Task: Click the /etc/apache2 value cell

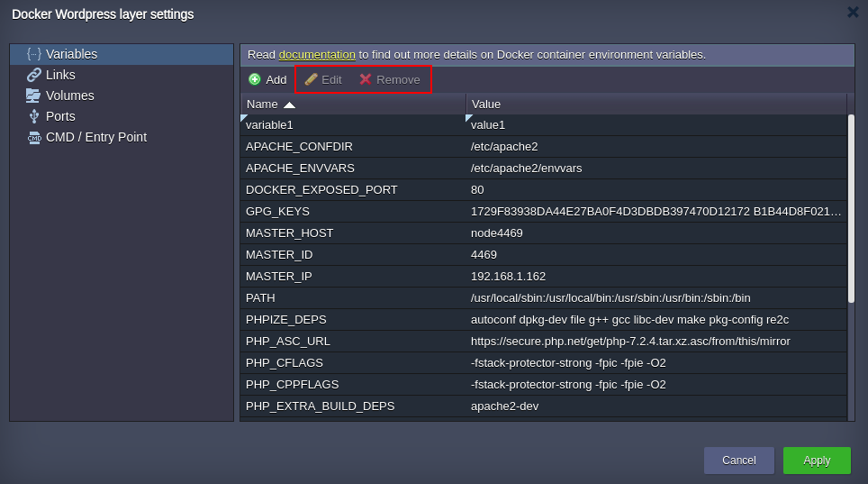Action: [x=656, y=147]
